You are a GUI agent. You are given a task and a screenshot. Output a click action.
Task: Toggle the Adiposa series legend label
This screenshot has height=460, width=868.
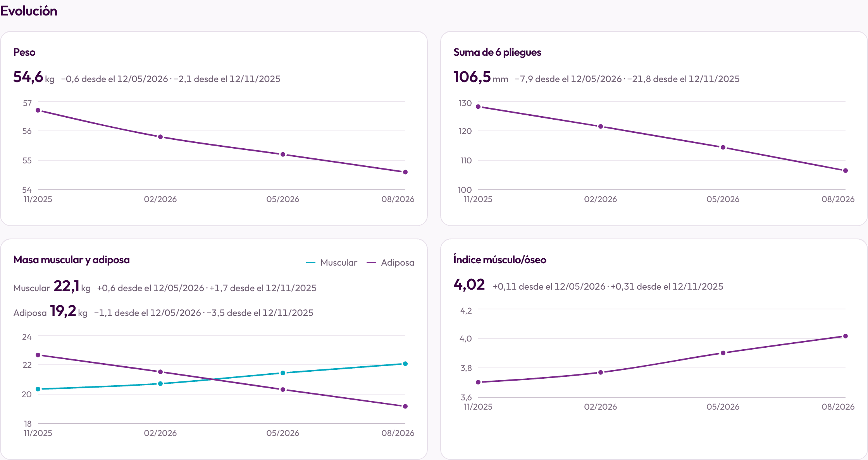(398, 263)
